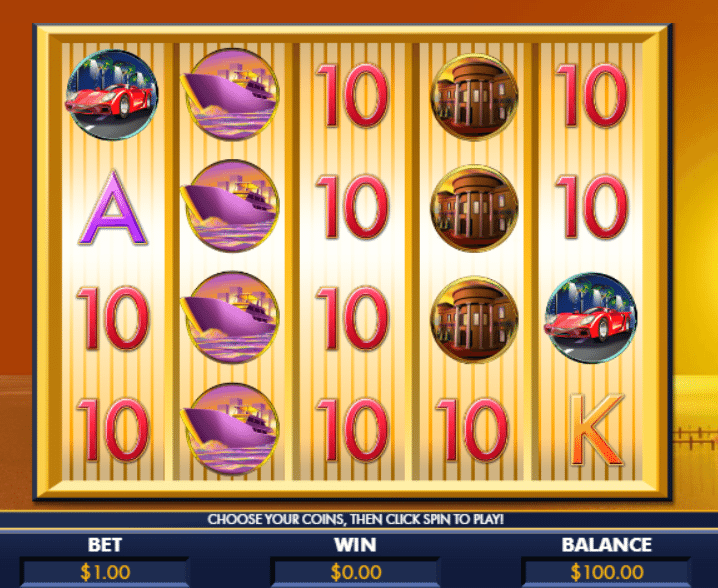Click the WIN label
The width and height of the screenshot is (718, 588).
[x=355, y=544]
